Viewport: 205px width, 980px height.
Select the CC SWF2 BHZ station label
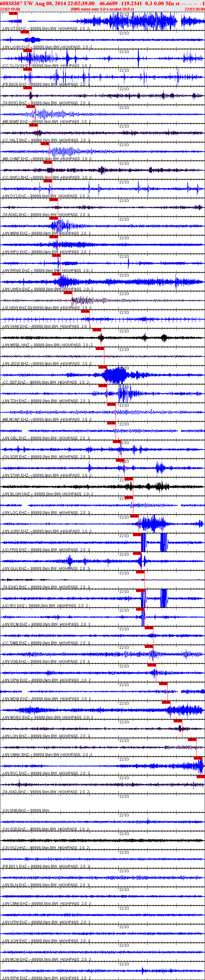(x=47, y=178)
